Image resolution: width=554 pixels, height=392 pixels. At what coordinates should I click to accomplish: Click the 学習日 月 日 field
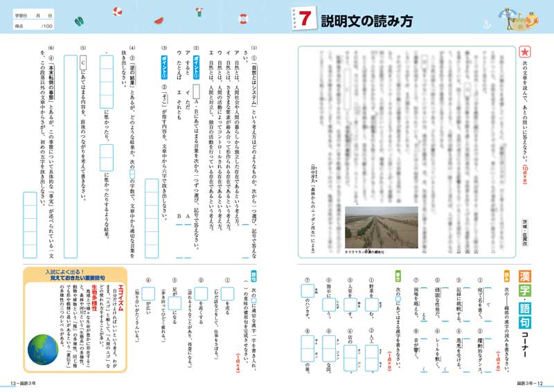point(33,15)
